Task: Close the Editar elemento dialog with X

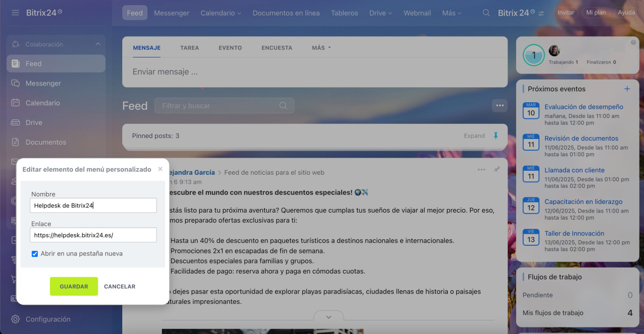Action: (x=160, y=169)
